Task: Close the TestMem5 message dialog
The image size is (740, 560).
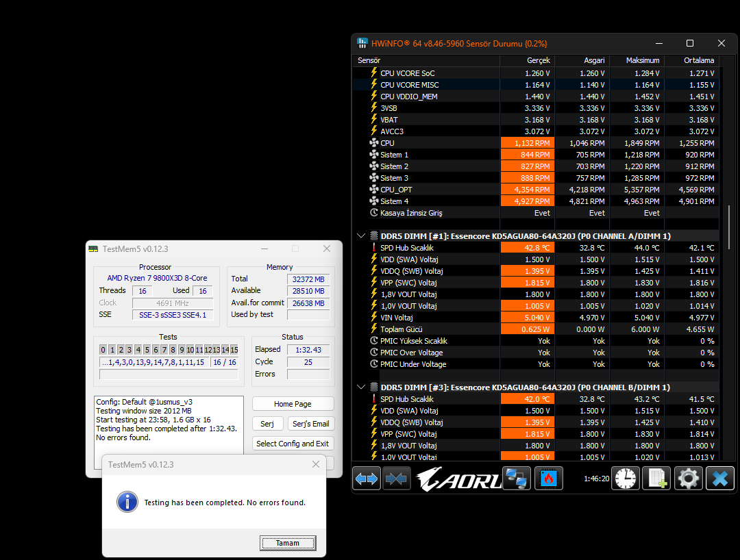Action: pos(316,464)
